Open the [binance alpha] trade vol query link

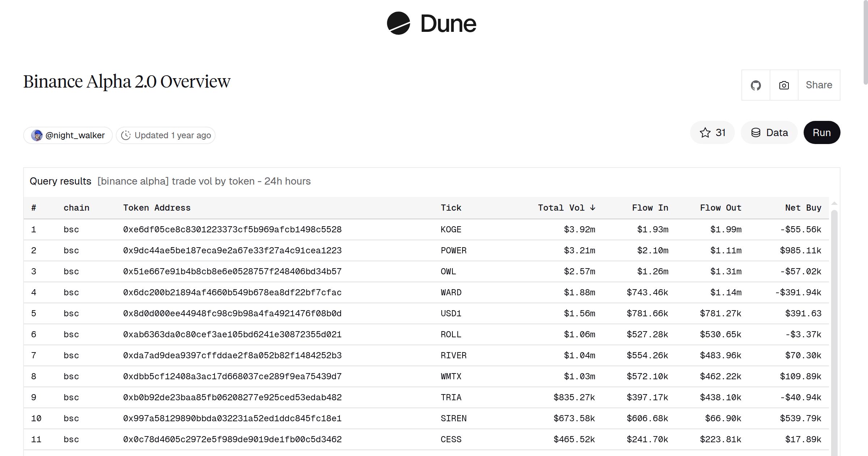click(x=204, y=181)
